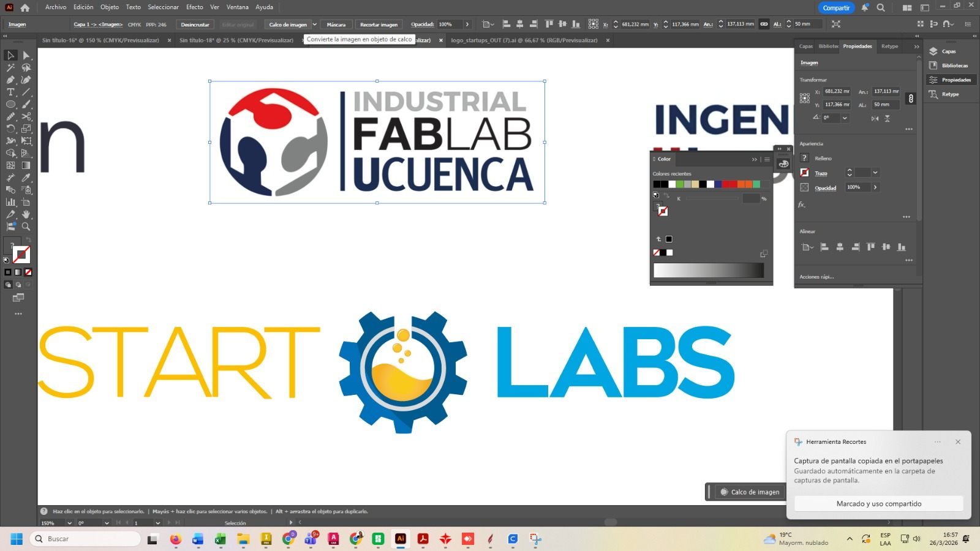Click the Recortar imagen button
Viewport: 980px width, 551px height.
[x=379, y=24]
